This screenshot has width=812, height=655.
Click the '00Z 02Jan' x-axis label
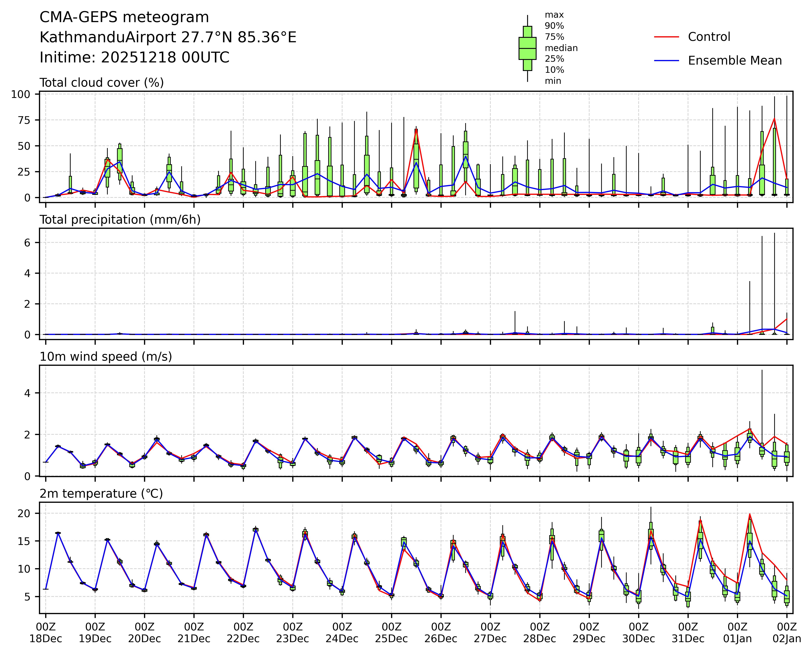click(786, 633)
